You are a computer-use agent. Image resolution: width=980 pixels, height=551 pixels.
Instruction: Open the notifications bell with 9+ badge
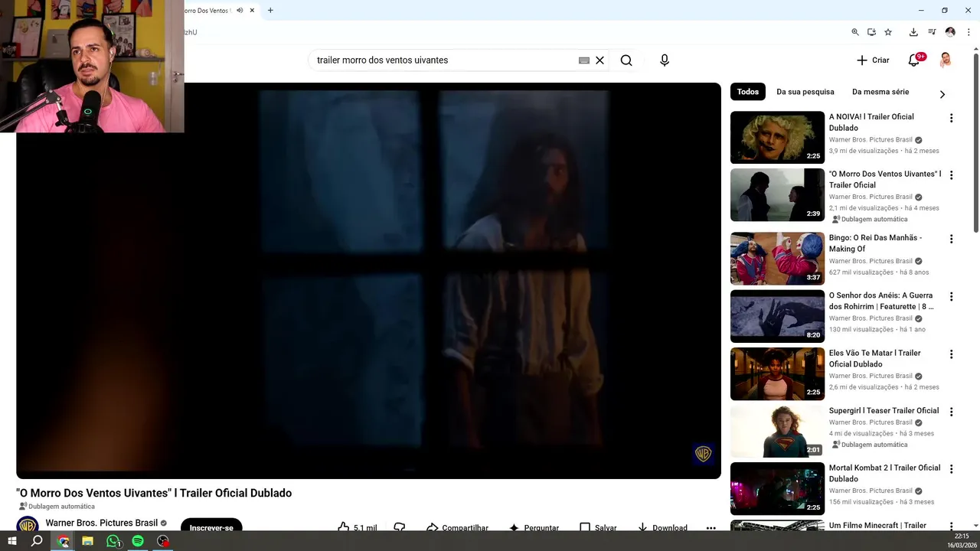coord(914,60)
